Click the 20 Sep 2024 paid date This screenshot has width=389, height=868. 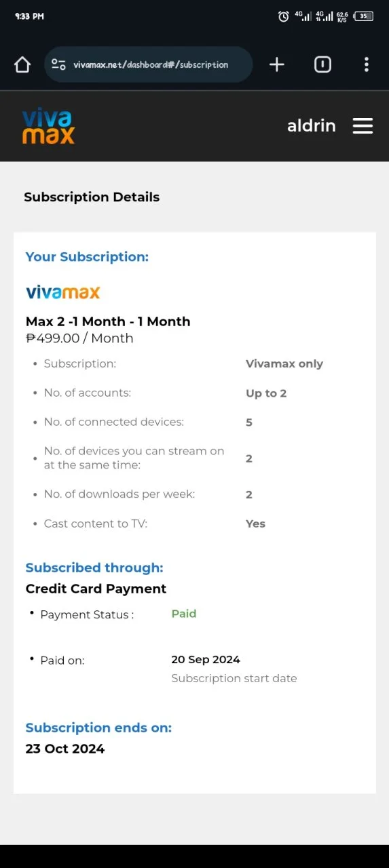click(206, 660)
